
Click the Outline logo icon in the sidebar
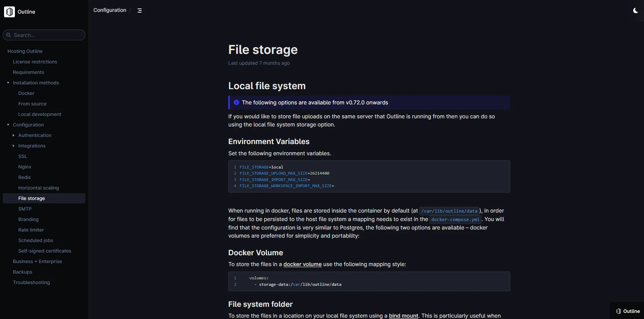(9, 12)
